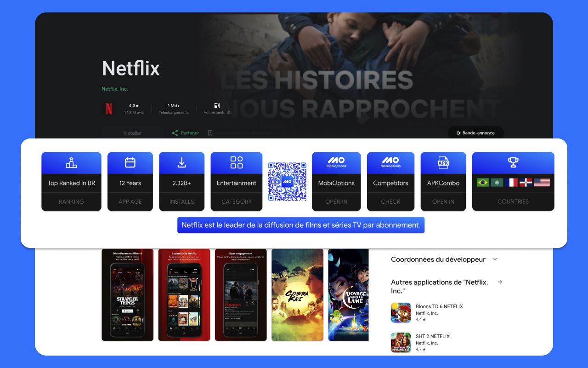Select the France flag
The image size is (588, 368).
tap(511, 183)
